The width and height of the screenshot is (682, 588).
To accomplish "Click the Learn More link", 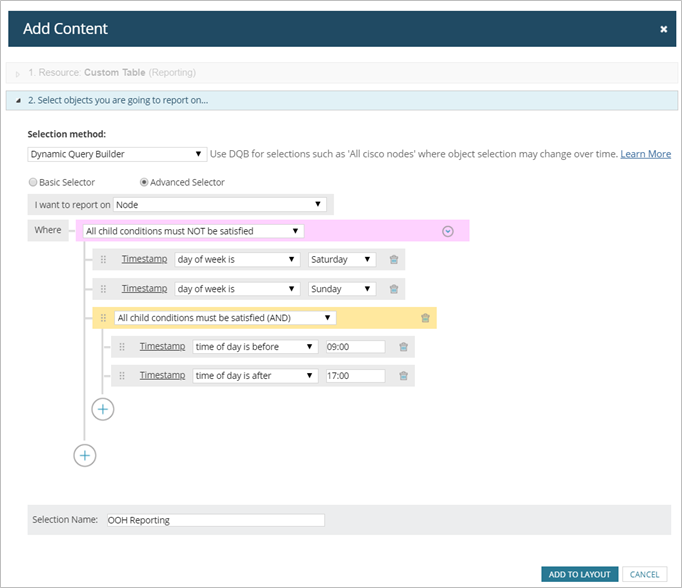I will tap(645, 154).
